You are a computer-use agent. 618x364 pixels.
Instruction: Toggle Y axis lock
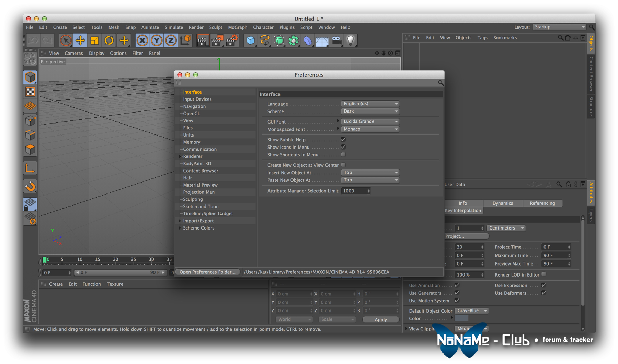coord(157,40)
